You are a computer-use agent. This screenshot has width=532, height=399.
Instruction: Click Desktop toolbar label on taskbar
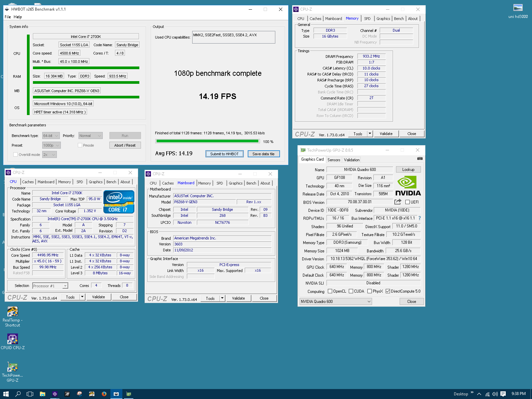(461, 394)
